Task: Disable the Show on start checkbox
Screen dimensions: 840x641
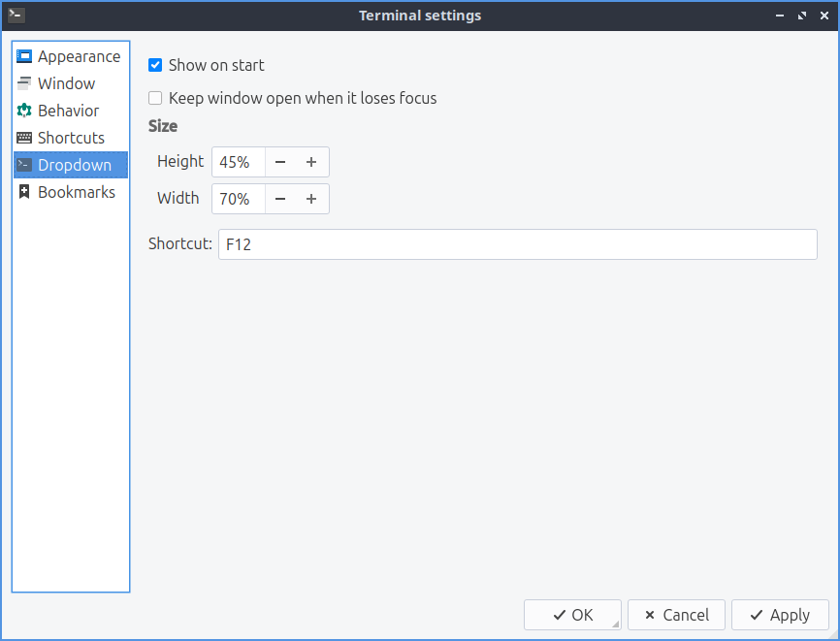Action: pos(155,65)
